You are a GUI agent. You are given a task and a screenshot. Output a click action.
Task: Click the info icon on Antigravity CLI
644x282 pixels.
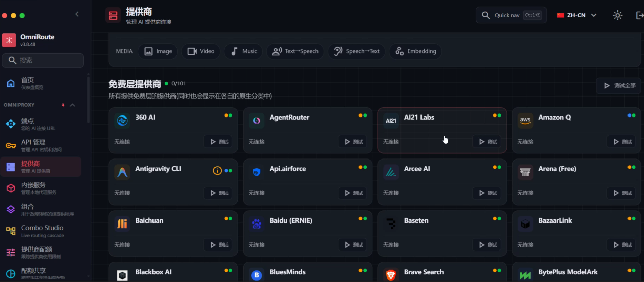click(x=217, y=170)
